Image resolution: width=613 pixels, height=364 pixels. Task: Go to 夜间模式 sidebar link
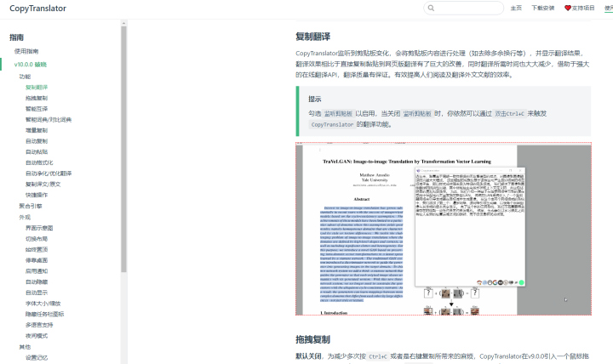(x=37, y=336)
